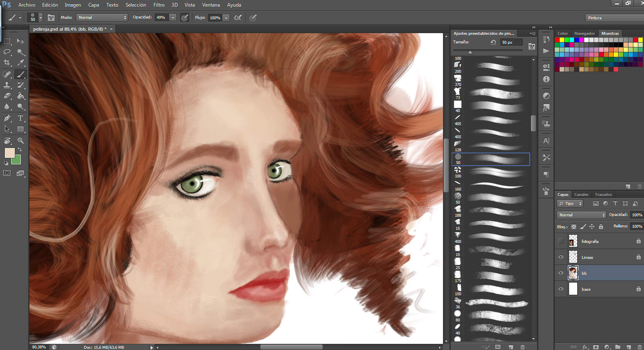The width and height of the screenshot is (644, 350).
Task: Enable airbrush mode next to Flujo
Action: tap(238, 18)
